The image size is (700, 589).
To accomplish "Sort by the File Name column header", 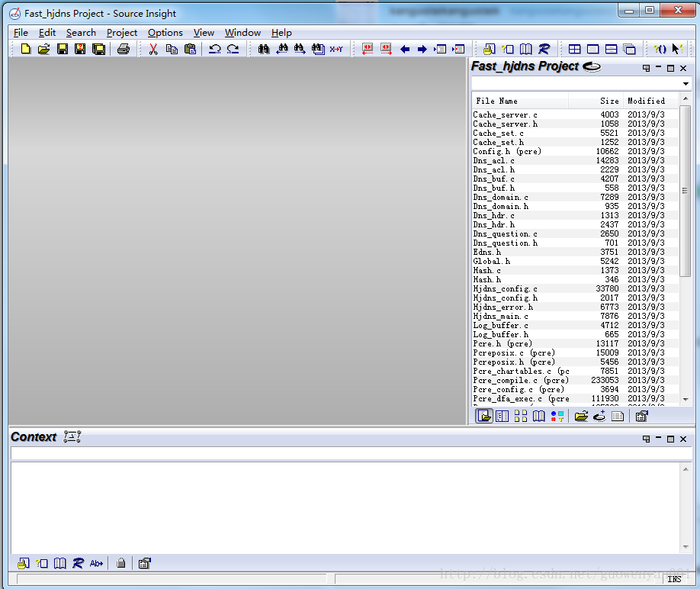I will coord(519,101).
